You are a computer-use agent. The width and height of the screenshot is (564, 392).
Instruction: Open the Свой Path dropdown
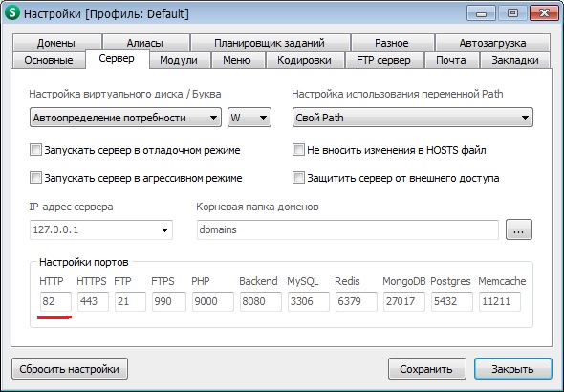[413, 118]
